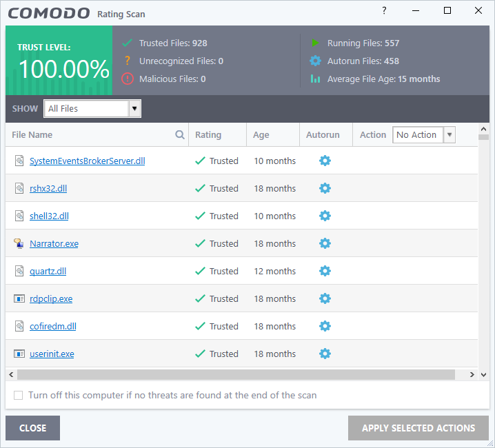495x448 pixels.
Task: Click the CLOSE button
Action: (32, 428)
